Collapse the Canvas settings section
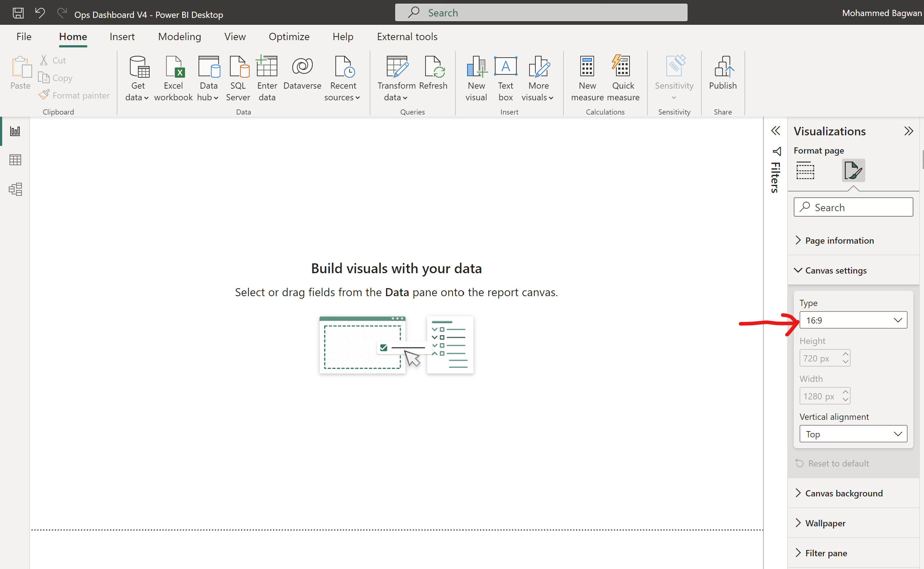This screenshot has width=924, height=569. (835, 270)
